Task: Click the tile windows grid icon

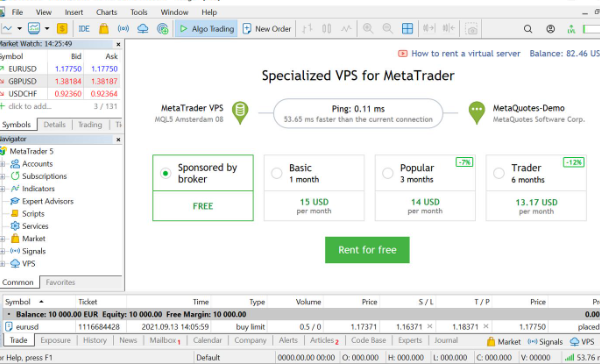Action: point(408,29)
